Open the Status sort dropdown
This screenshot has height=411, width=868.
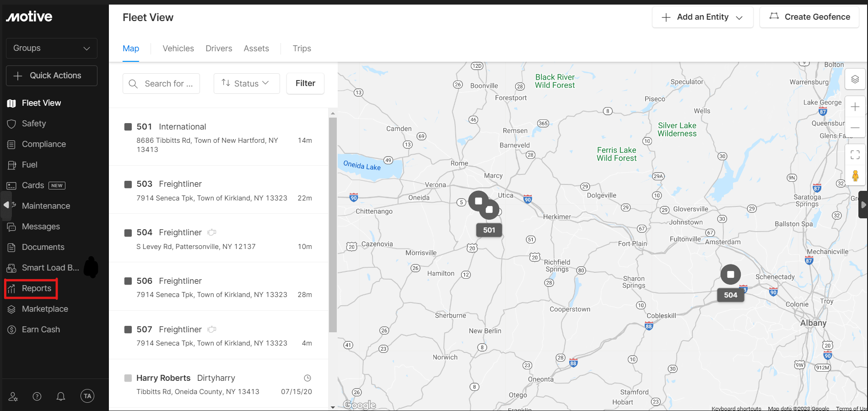[x=246, y=83]
